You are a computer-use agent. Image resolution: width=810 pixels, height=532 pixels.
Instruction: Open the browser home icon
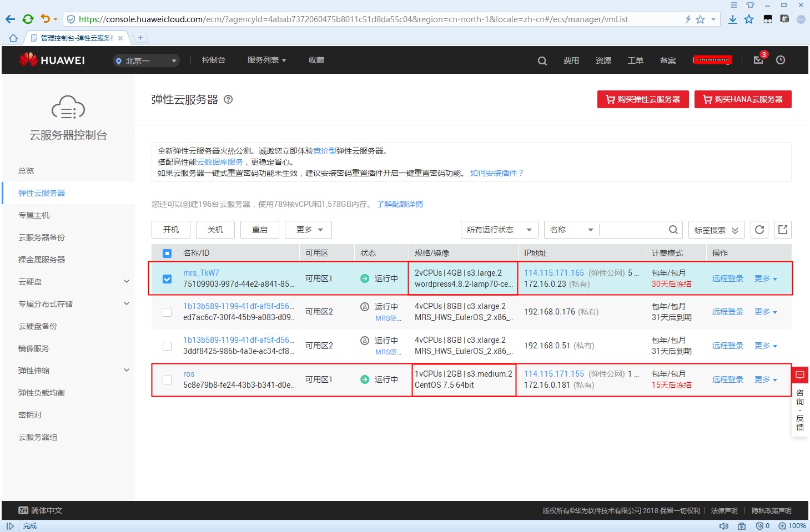13,38
